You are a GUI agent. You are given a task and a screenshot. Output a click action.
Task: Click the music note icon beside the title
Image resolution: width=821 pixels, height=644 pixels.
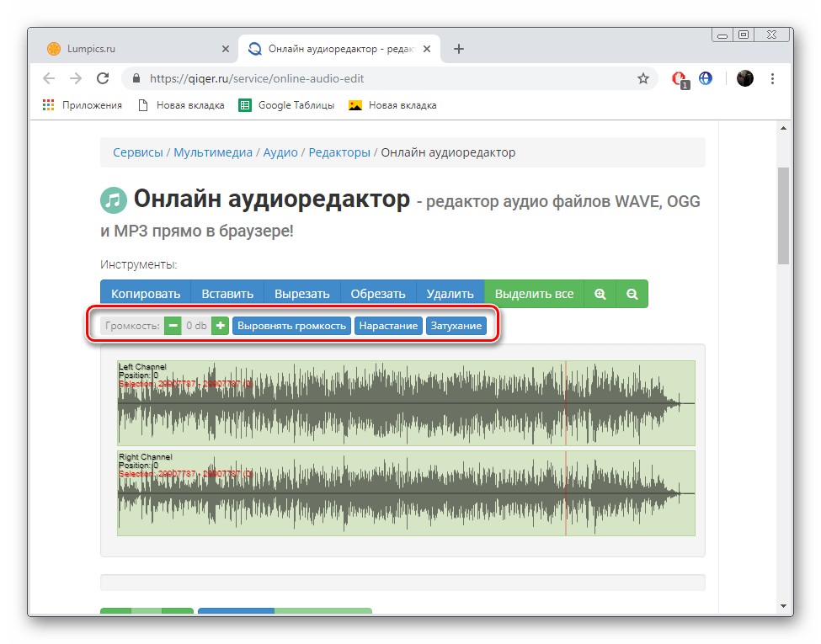pos(115,200)
